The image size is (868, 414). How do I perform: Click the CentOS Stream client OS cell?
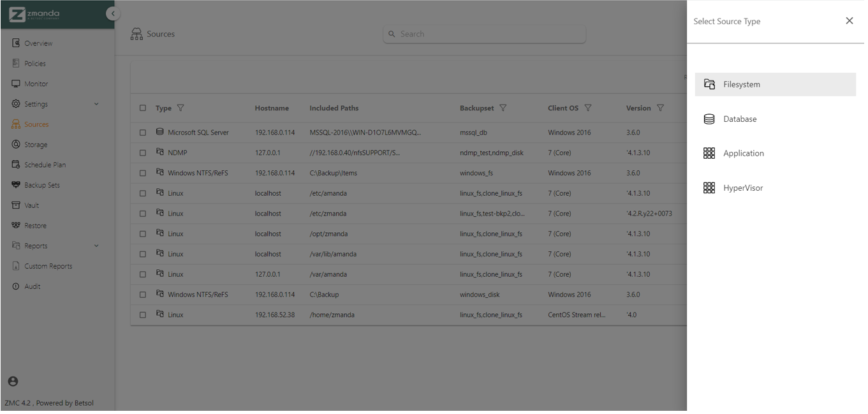click(577, 315)
